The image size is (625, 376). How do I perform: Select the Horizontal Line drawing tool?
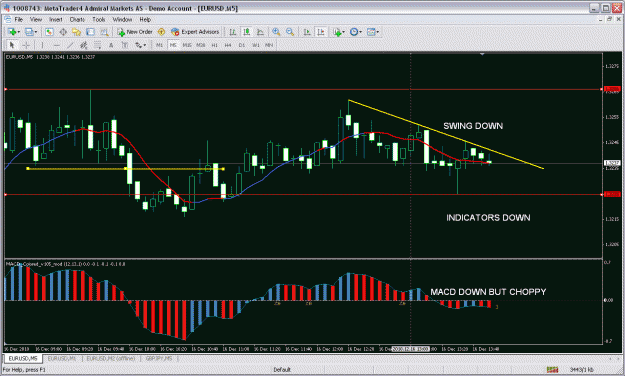57,45
